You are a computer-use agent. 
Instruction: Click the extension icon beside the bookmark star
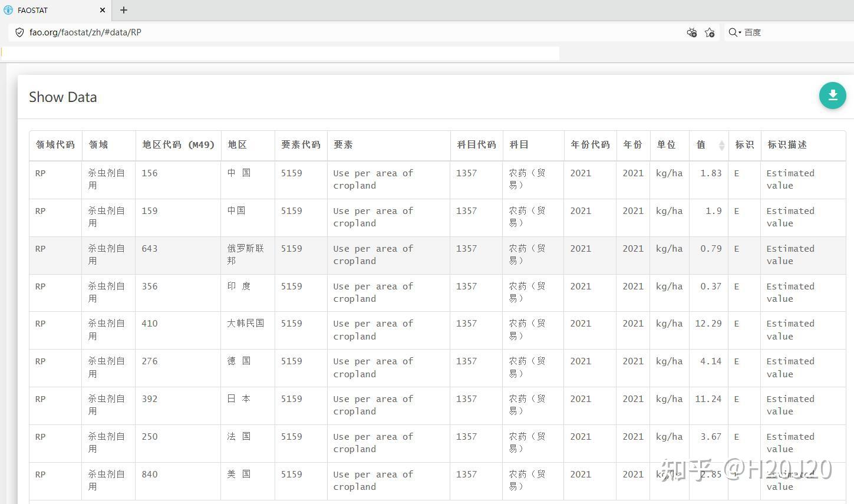(692, 32)
